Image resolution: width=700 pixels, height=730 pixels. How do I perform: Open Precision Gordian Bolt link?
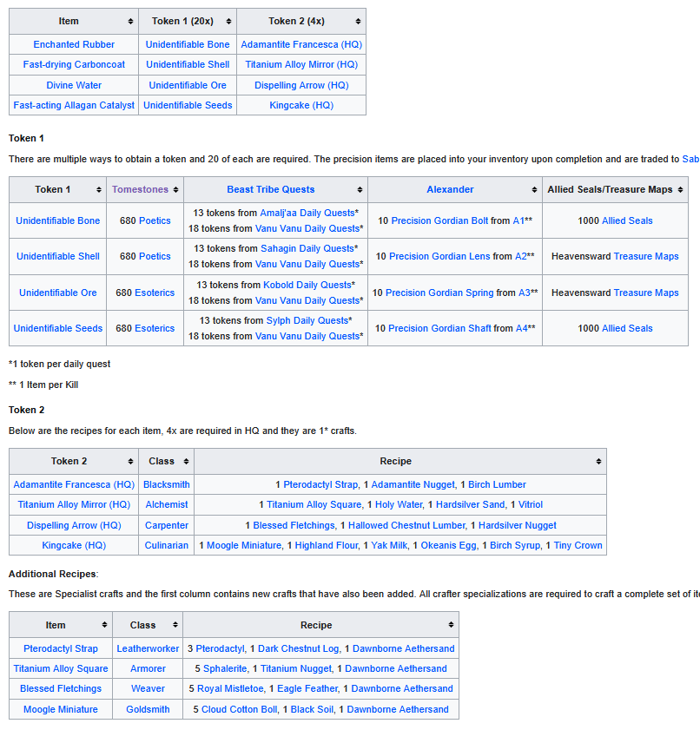(439, 220)
